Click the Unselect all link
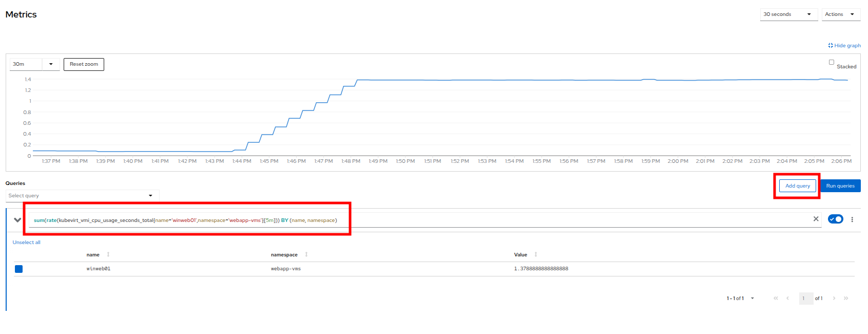Viewport: 868px width, 334px height. pos(27,243)
